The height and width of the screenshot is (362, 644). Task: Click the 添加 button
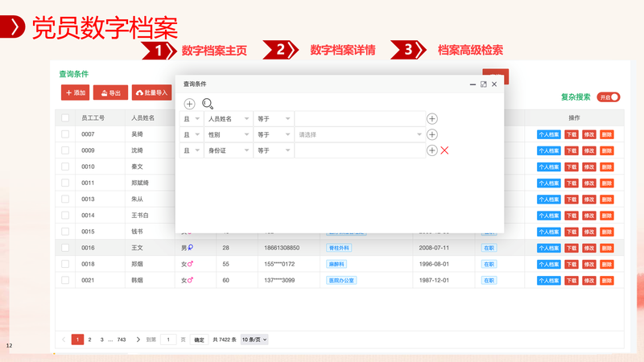(75, 93)
